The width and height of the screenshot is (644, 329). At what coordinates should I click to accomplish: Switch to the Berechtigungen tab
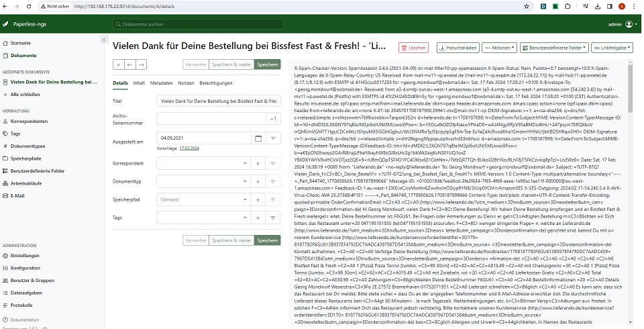(216, 83)
